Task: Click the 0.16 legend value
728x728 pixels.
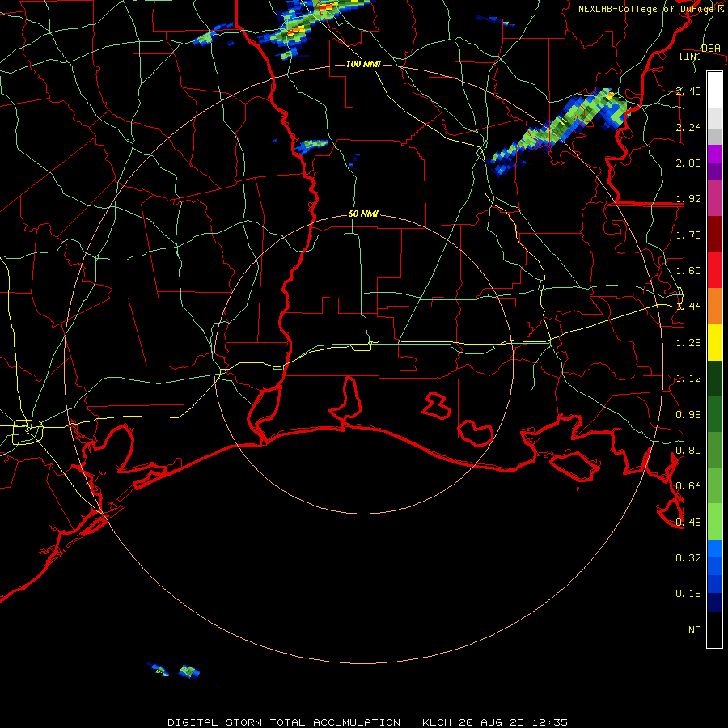Action: click(688, 594)
